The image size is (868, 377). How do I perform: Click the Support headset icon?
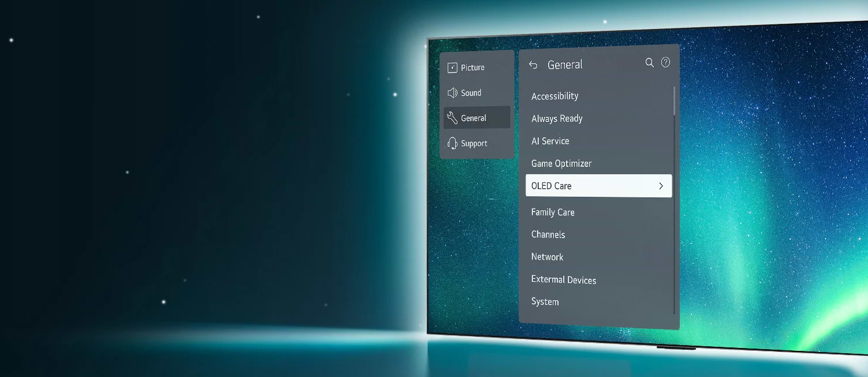[452, 143]
